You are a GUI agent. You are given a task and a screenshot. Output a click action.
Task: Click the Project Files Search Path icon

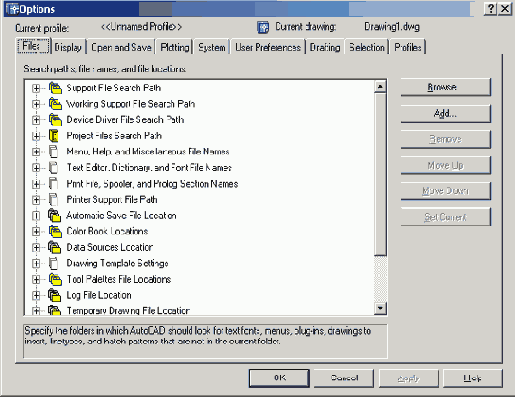tap(54, 136)
